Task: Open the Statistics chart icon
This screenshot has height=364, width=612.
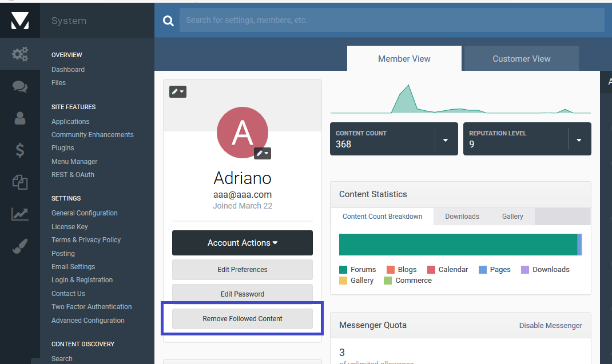Action: coord(20,214)
